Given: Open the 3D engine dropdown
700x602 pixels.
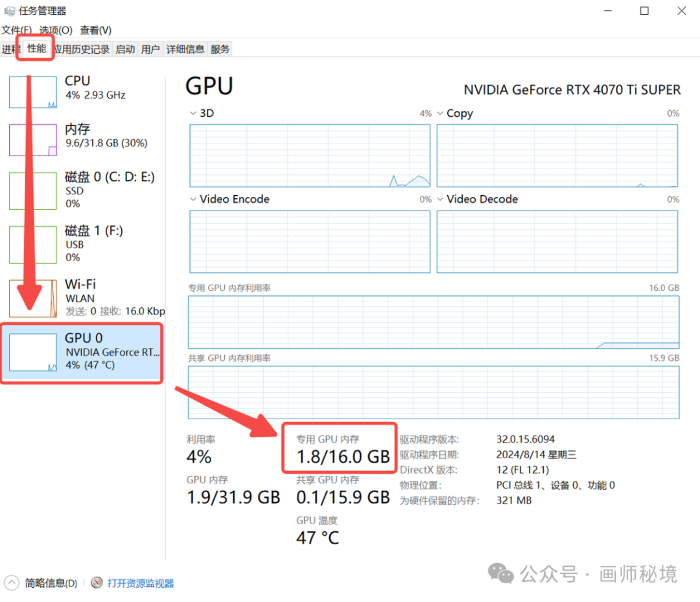Looking at the screenshot, I should [x=193, y=113].
